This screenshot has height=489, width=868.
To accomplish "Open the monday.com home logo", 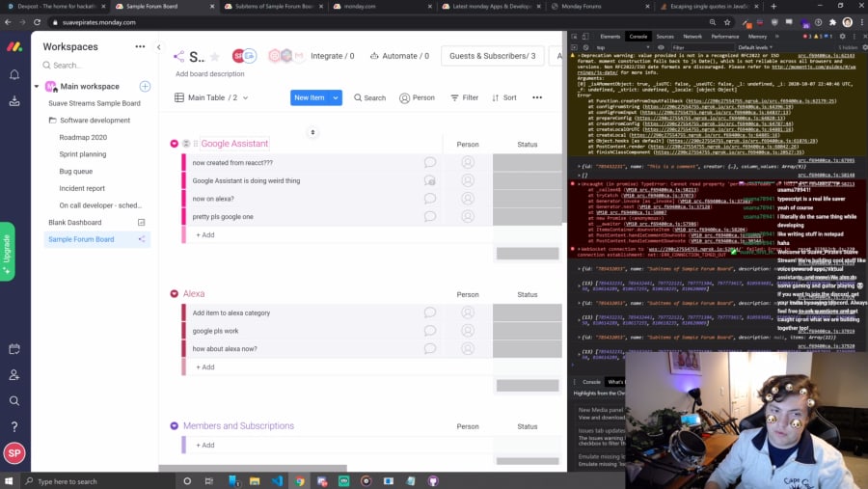I will coord(14,47).
